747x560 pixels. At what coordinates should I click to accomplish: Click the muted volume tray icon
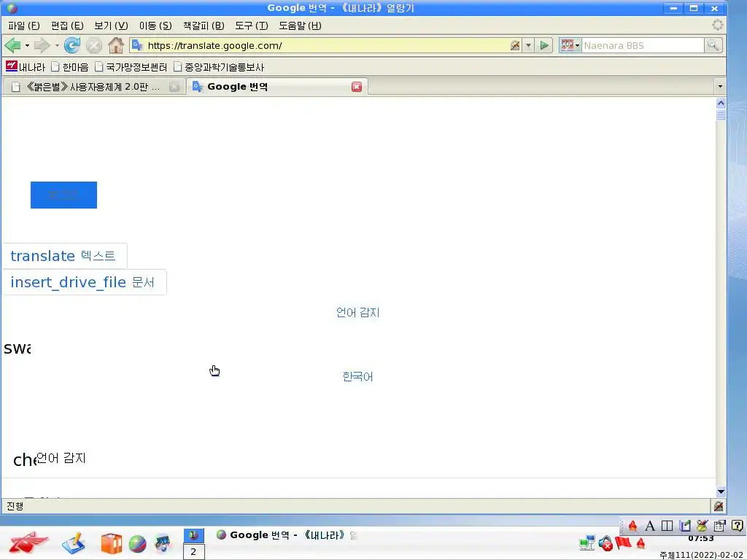(x=605, y=543)
